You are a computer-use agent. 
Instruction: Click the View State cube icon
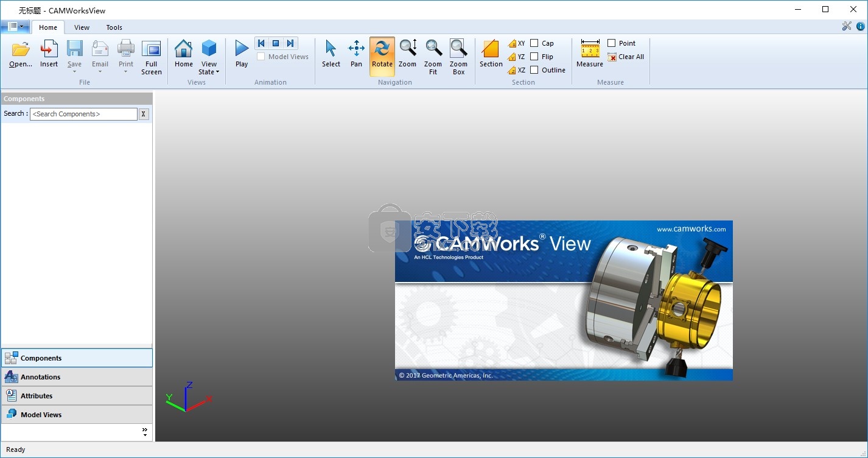pos(209,49)
